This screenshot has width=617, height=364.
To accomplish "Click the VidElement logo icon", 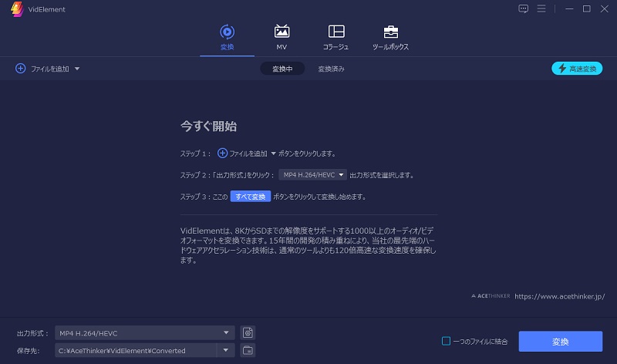I will 17,9.
